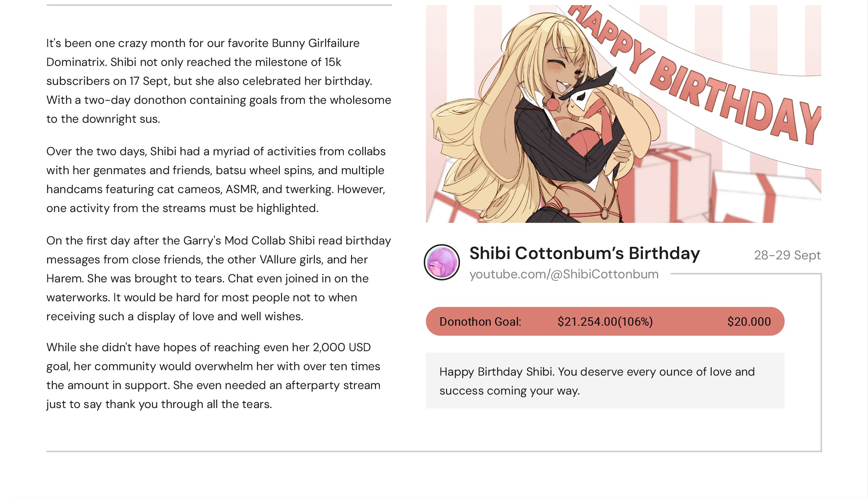The image size is (868, 498).
Task: Click the top horizontal divider above text
Action: [219, 5]
